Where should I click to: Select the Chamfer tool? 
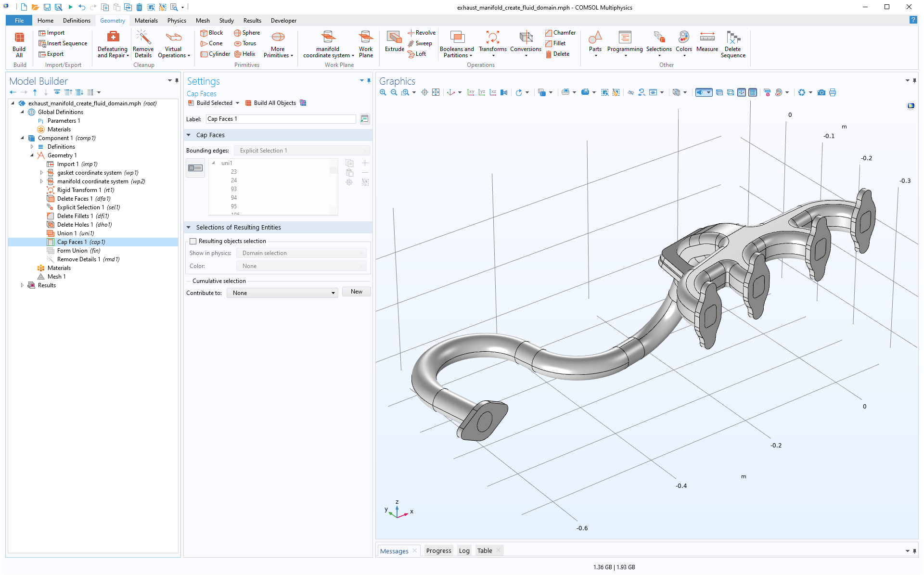tap(560, 32)
